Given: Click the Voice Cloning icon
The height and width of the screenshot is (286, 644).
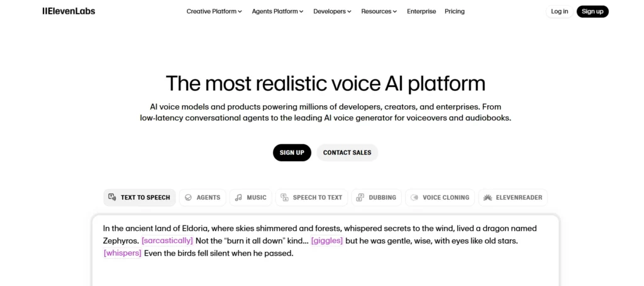Looking at the screenshot, I should (x=414, y=197).
